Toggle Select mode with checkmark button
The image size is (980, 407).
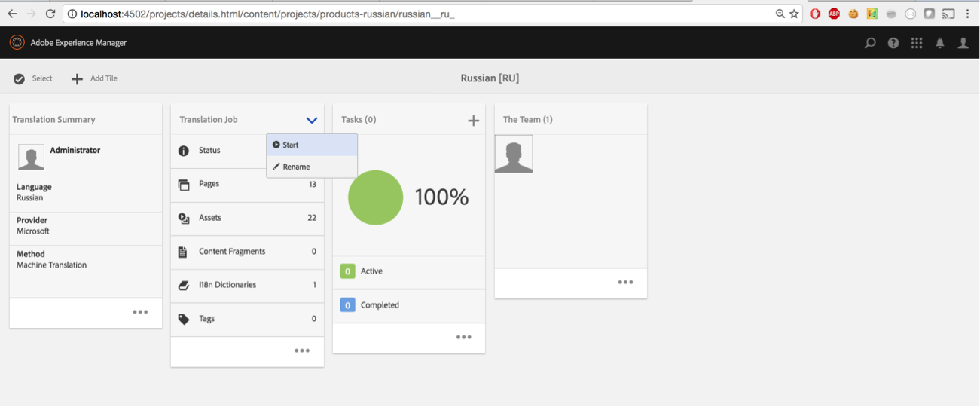(32, 78)
